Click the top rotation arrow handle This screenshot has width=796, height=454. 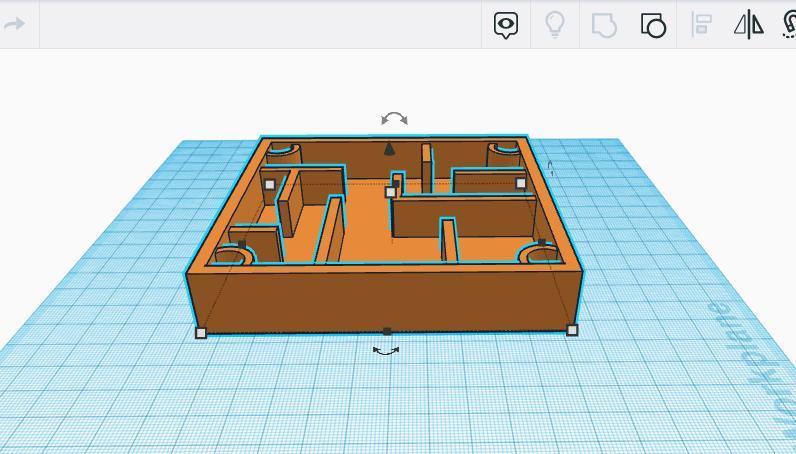[x=394, y=119]
